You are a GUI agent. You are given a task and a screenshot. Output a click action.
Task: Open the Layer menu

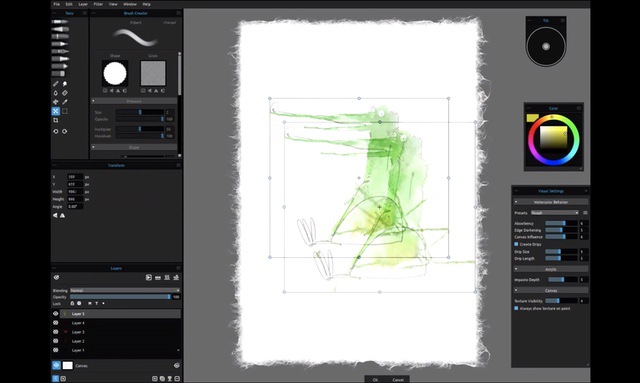83,4
